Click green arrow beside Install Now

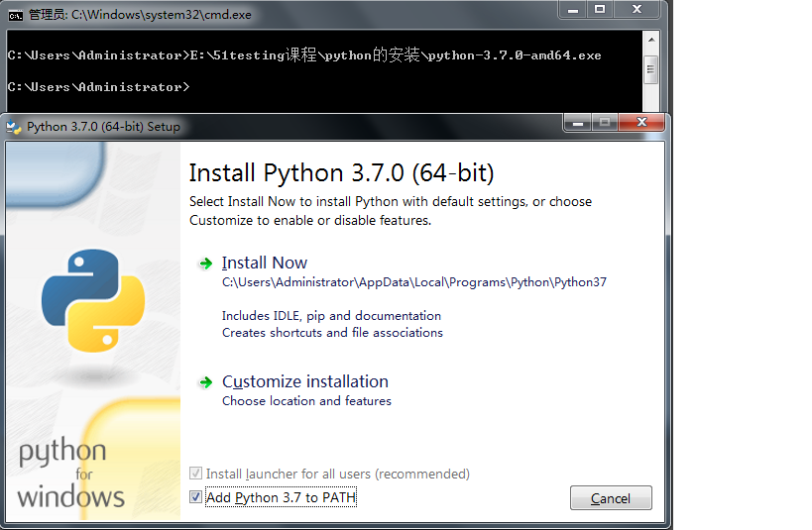(x=206, y=264)
